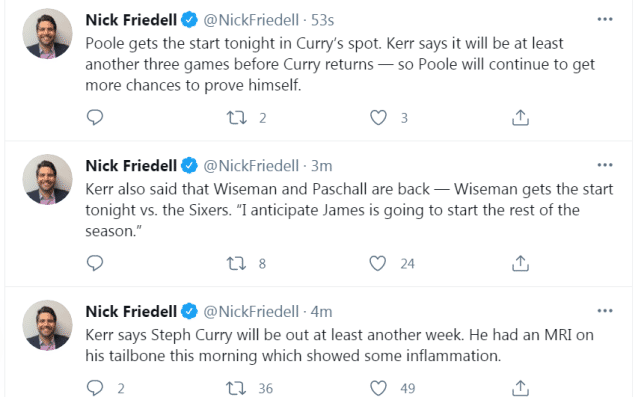Like the Steph Curry tweet with 49 likes
Screen dimensions: 641x397
pyautogui.click(x=378, y=388)
